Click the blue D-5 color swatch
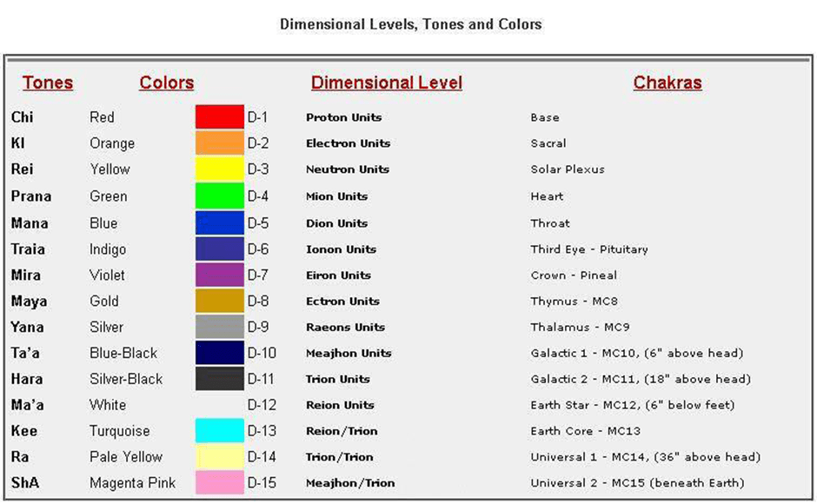 pos(219,223)
